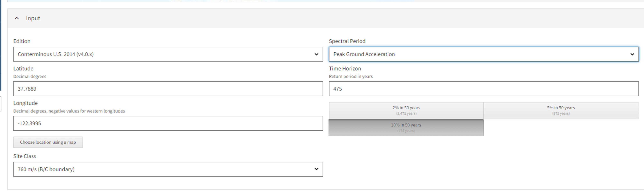Click the Longitude input field
The height and width of the screenshot is (192, 644).
coord(167,123)
